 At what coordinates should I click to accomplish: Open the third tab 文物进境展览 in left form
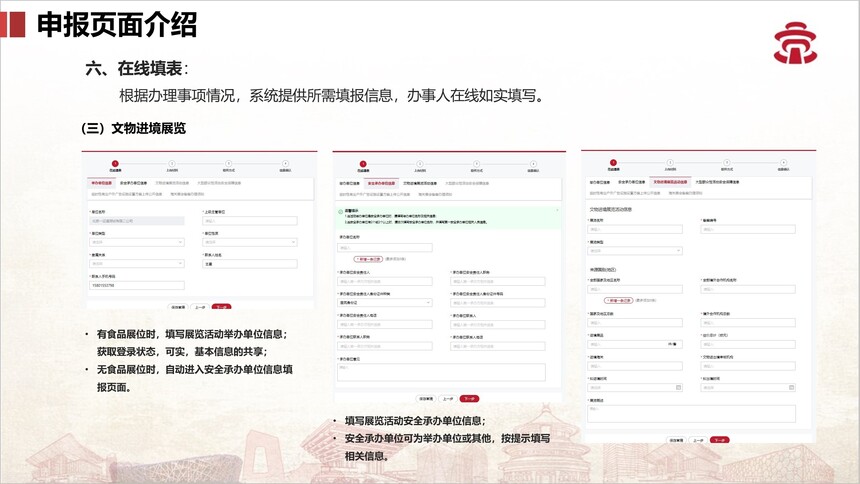tap(172, 183)
